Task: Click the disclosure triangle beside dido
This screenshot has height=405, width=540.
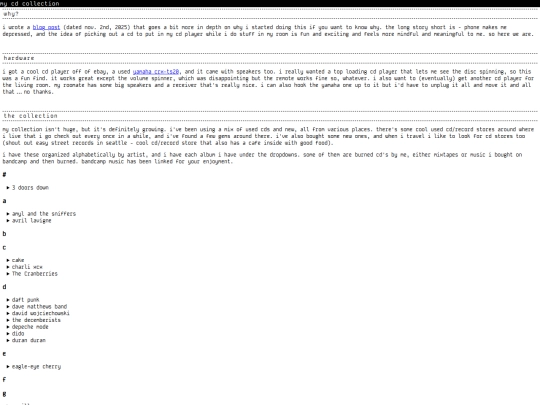Action: pyautogui.click(x=8, y=334)
